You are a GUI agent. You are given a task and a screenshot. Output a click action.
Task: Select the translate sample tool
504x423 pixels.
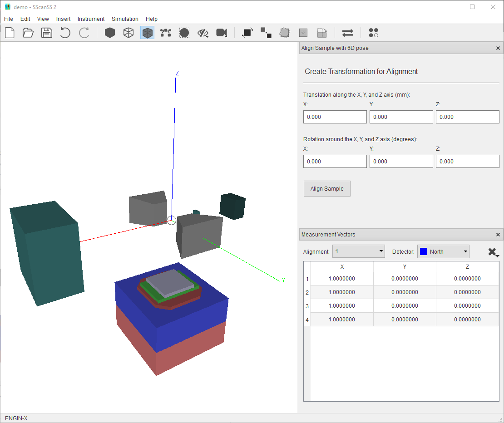pos(266,33)
